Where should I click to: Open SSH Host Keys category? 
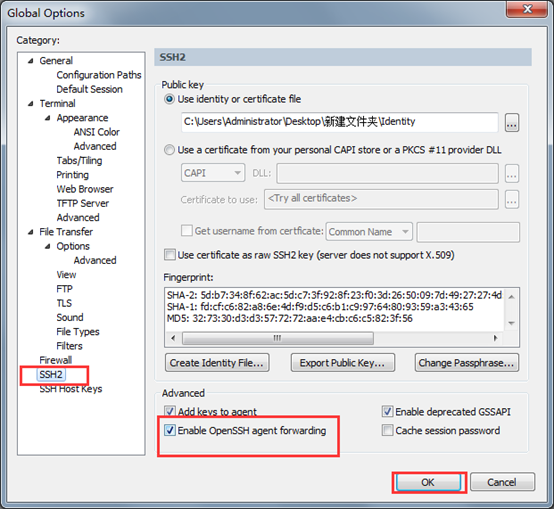tap(71, 389)
